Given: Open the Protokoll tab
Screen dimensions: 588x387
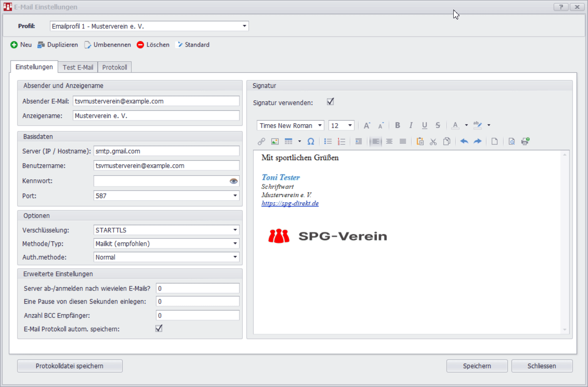Looking at the screenshot, I should pyautogui.click(x=115, y=67).
